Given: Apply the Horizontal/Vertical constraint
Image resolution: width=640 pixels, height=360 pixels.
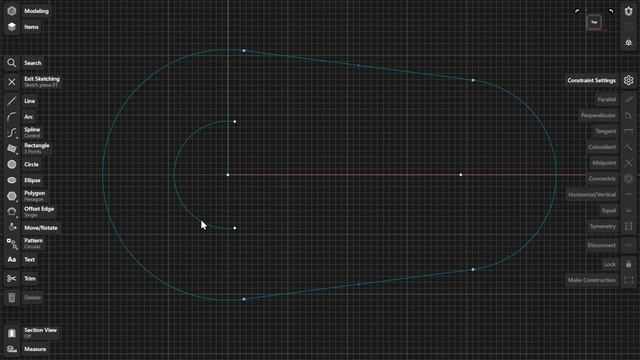Looking at the screenshot, I should (629, 195).
